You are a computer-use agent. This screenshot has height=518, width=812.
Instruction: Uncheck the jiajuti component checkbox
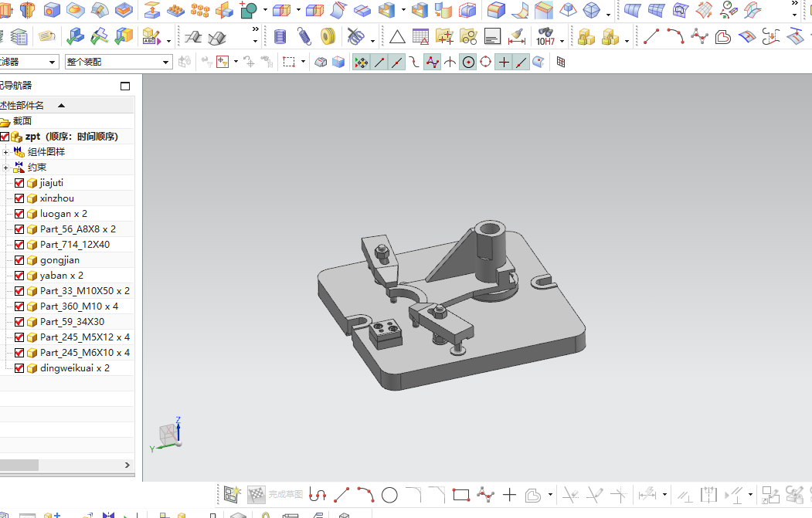click(19, 183)
